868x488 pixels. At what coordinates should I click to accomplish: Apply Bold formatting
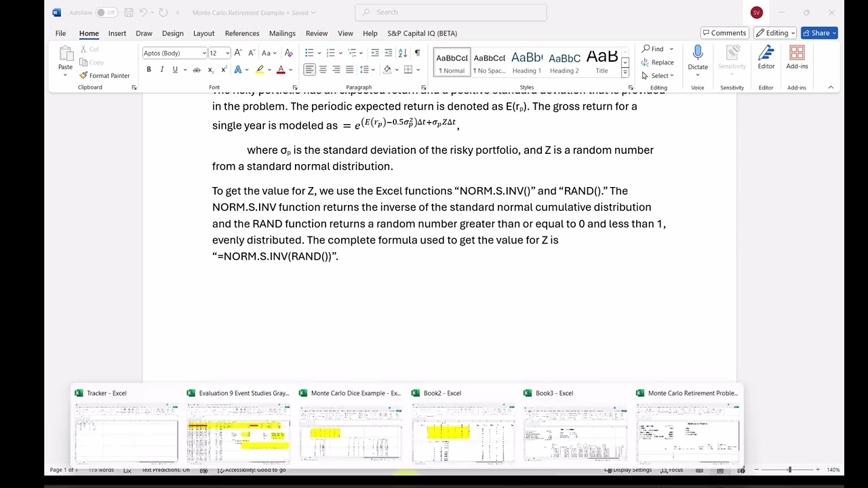click(149, 70)
